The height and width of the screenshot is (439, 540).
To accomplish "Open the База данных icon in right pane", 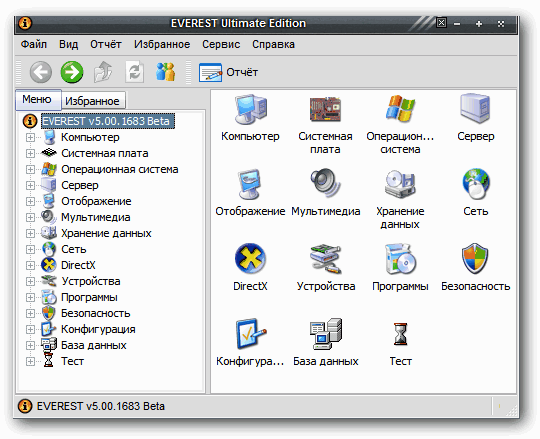I will tap(325, 334).
